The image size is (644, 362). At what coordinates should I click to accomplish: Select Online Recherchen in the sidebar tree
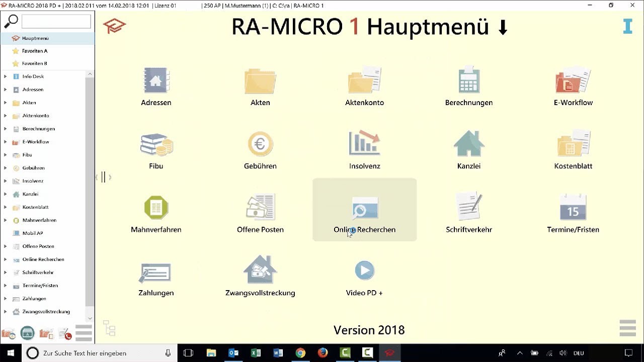point(43,259)
